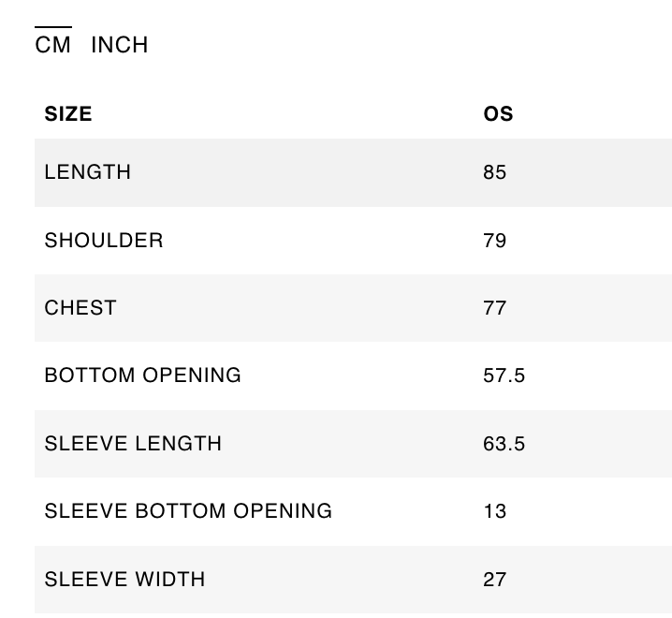
Task: Select the SLEEVE BOTTOM OPENING row label
Action: pyautogui.click(x=188, y=511)
